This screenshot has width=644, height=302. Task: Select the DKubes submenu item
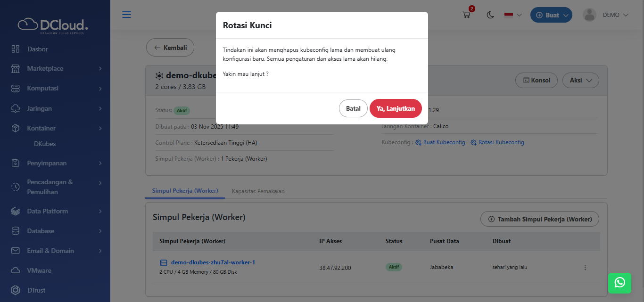(x=45, y=144)
